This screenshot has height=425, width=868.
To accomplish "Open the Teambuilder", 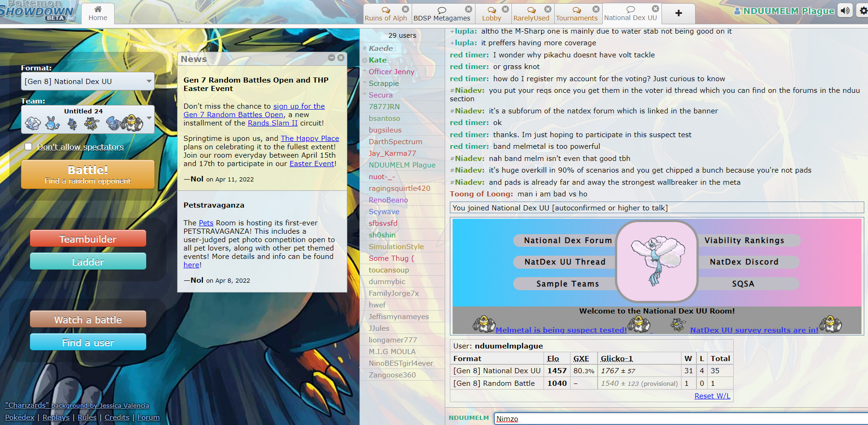I will [x=88, y=239].
